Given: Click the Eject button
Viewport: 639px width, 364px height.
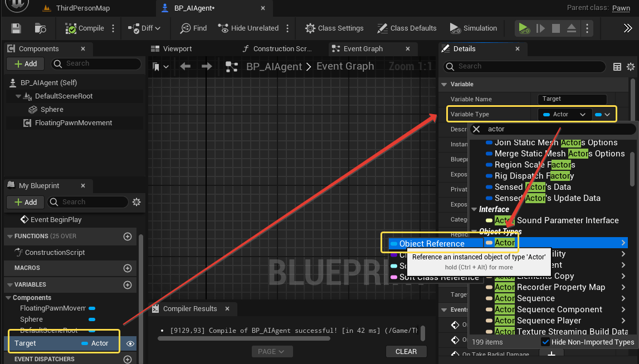Looking at the screenshot, I should pyautogui.click(x=572, y=28).
